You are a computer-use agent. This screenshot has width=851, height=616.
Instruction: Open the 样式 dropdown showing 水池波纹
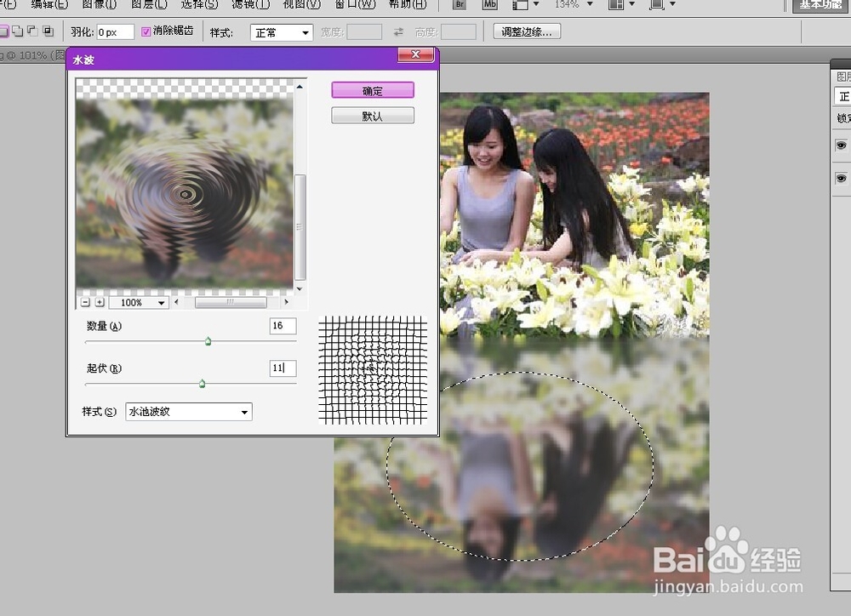pos(188,412)
